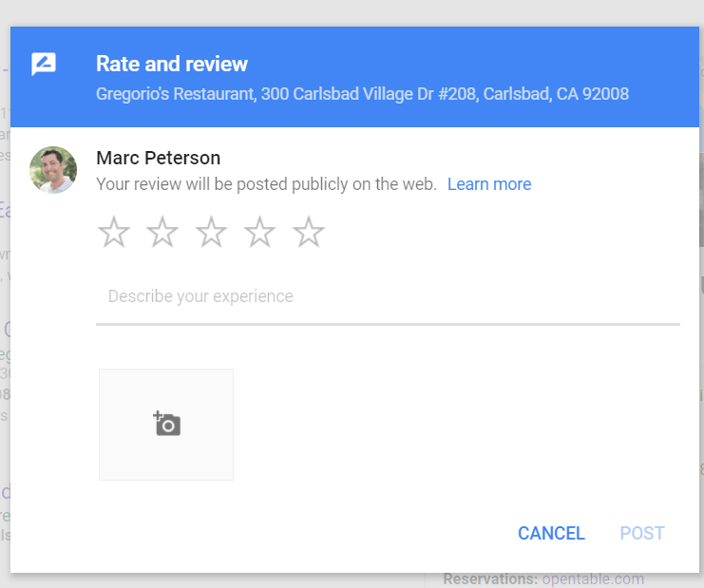Select the third star rating
This screenshot has width=704, height=588.
pyautogui.click(x=211, y=232)
